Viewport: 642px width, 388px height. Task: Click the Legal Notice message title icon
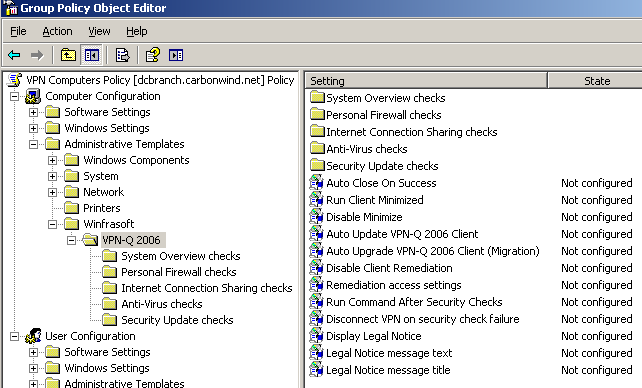pyautogui.click(x=316, y=370)
